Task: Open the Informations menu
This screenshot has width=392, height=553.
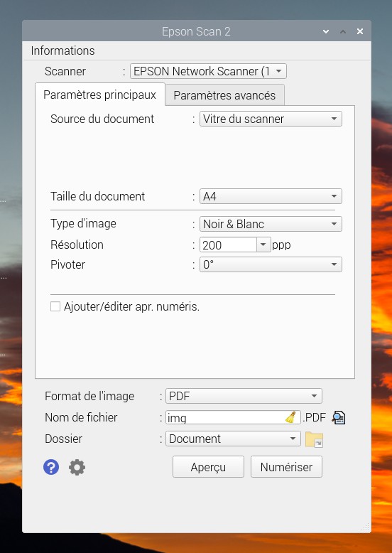Action: [62, 50]
